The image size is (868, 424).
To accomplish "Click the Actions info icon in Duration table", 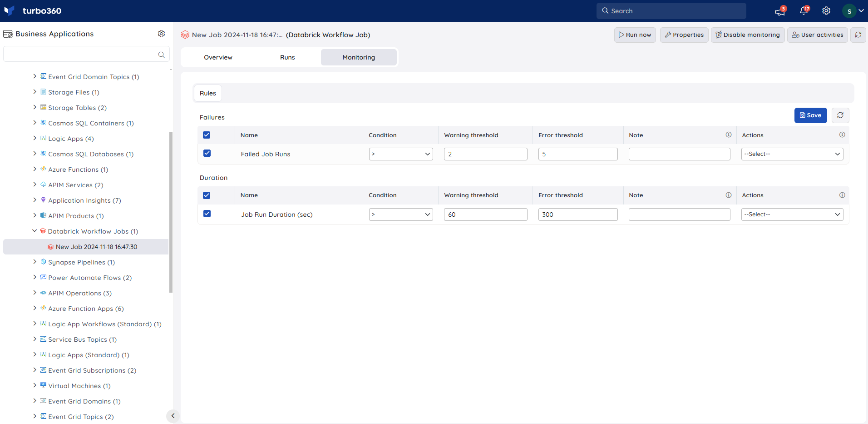I will coord(842,195).
